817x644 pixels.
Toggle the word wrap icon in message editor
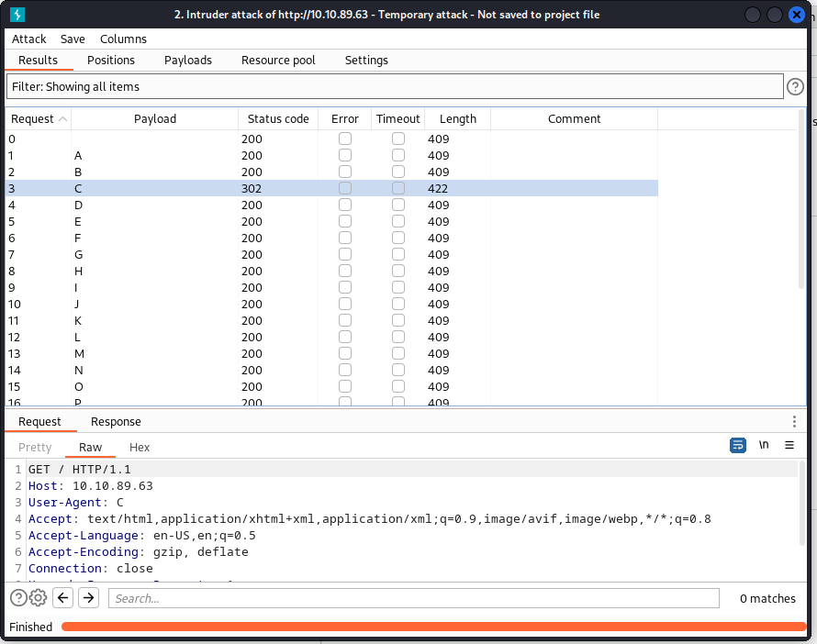click(x=738, y=445)
